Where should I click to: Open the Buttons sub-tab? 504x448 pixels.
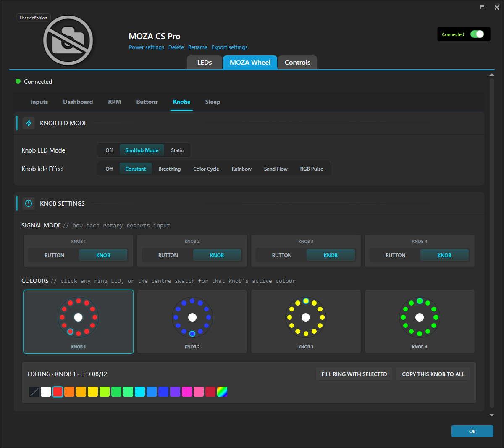147,102
